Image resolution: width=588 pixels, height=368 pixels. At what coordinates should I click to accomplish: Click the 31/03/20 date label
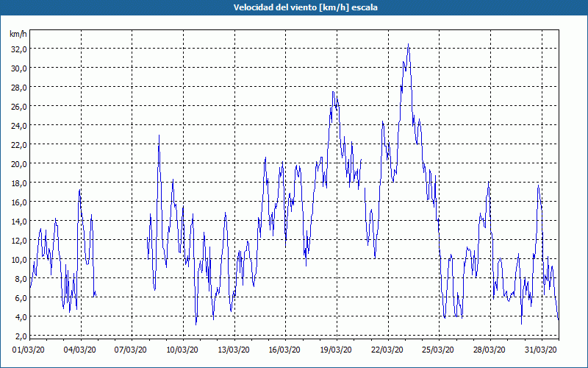[541, 350]
